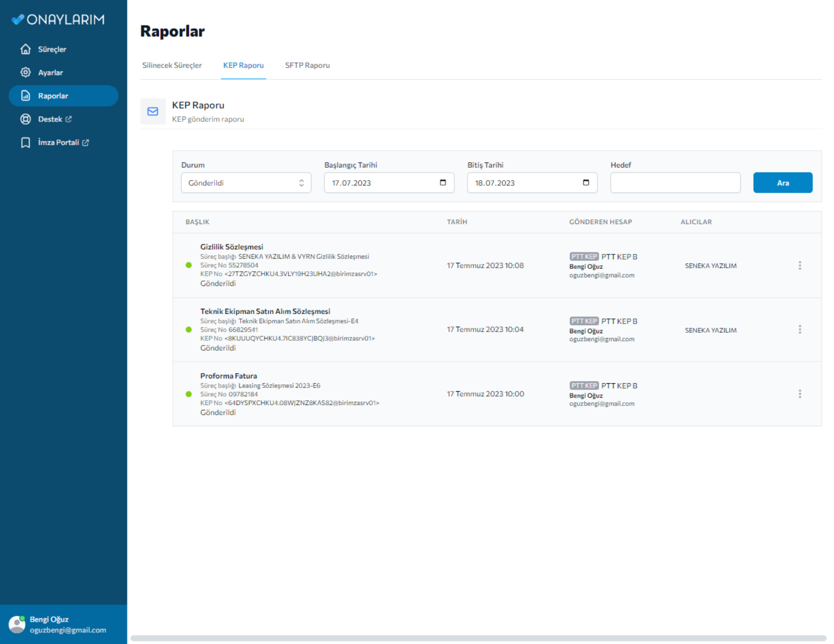The image size is (834, 644).
Task: Click the KEP Raporu envelope icon
Action: (x=153, y=112)
